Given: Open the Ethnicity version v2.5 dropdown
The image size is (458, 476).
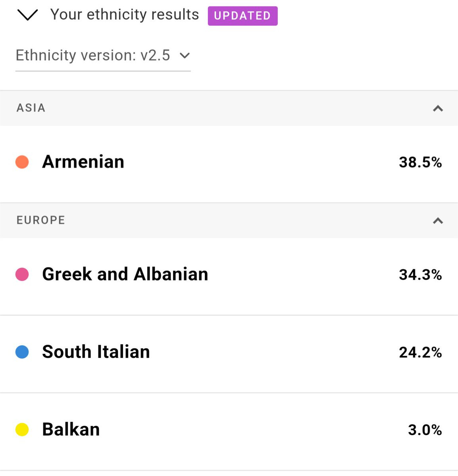Looking at the screenshot, I should pyautogui.click(x=103, y=56).
